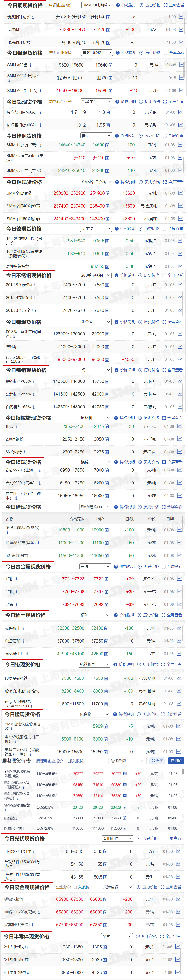Show chart for 2寸磷化铟衬底
This screenshot has height=980, width=188.
point(177,947)
